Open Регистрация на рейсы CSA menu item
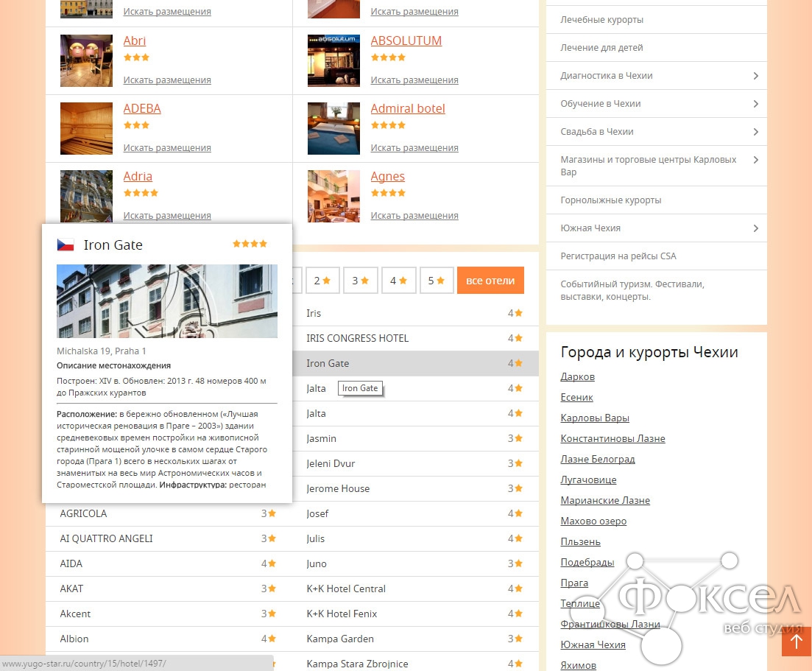The width and height of the screenshot is (812, 671). pos(656,256)
